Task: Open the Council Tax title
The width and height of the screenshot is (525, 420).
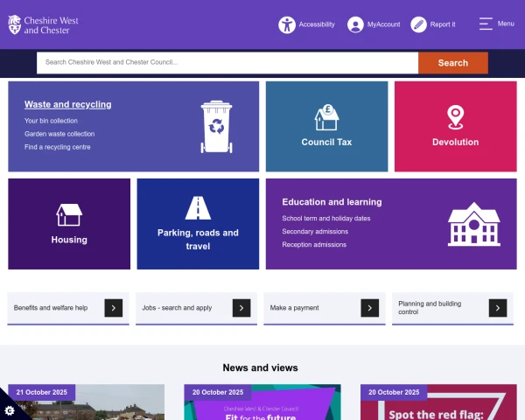Action: coord(326,142)
